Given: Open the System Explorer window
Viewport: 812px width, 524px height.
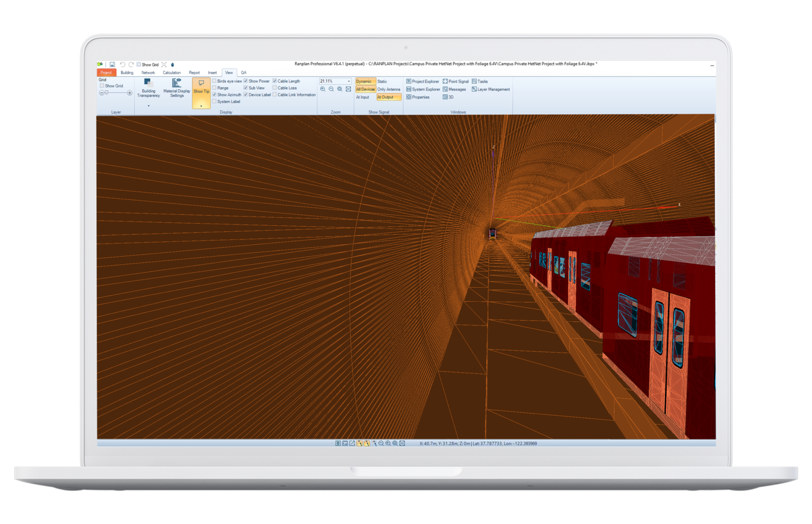Looking at the screenshot, I should coord(423,89).
